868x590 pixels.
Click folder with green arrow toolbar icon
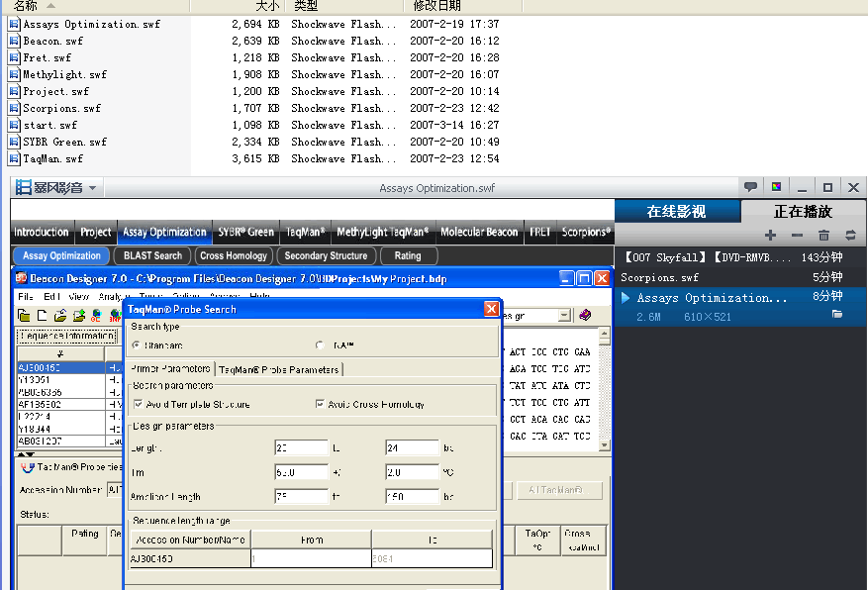click(x=78, y=316)
